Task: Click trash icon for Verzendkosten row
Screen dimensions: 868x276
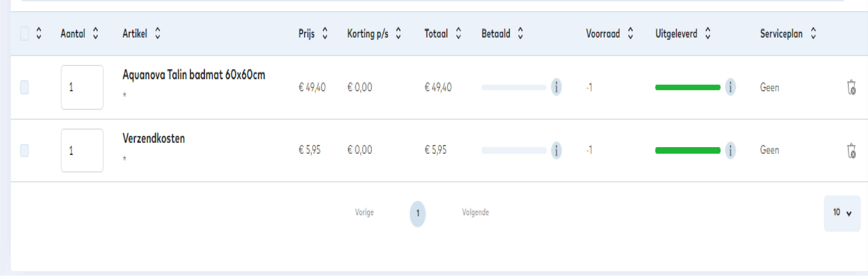Action: point(851,151)
